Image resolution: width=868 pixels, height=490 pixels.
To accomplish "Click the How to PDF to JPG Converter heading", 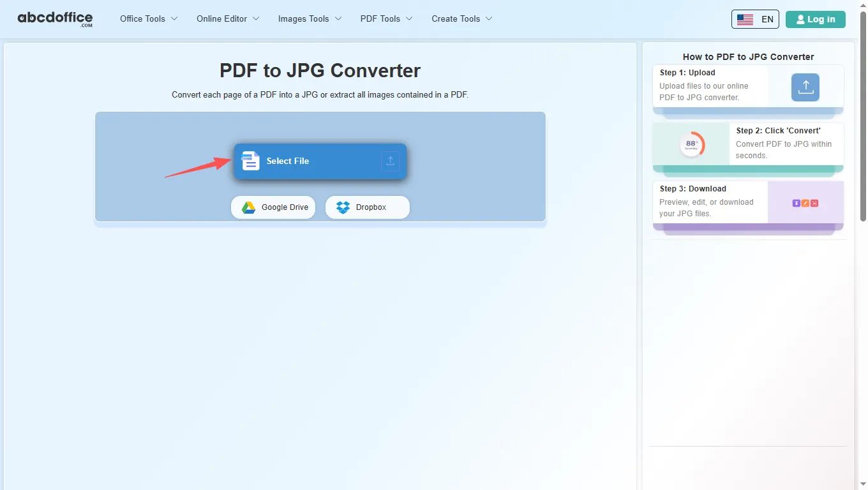I will (749, 57).
